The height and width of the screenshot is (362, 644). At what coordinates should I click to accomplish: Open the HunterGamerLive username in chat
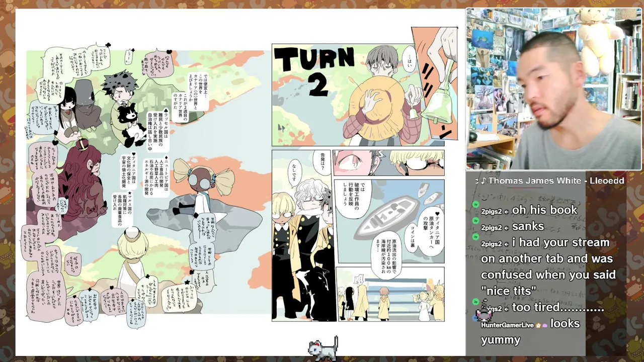(x=508, y=325)
